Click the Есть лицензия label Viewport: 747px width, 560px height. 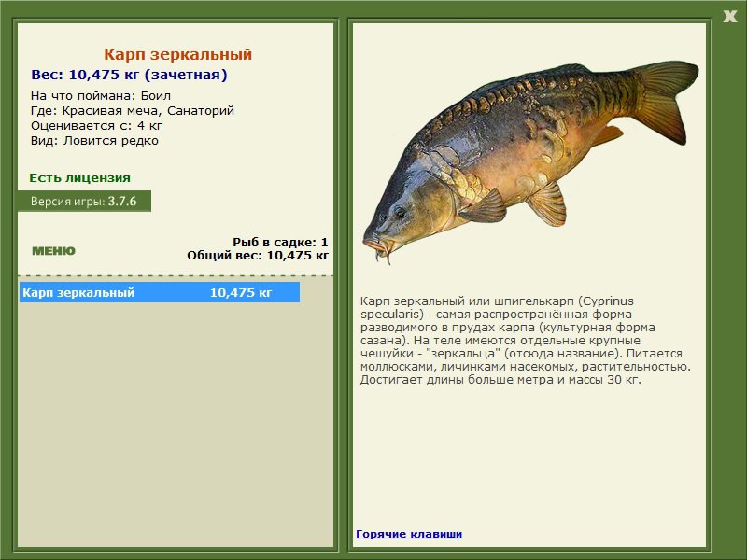79,177
